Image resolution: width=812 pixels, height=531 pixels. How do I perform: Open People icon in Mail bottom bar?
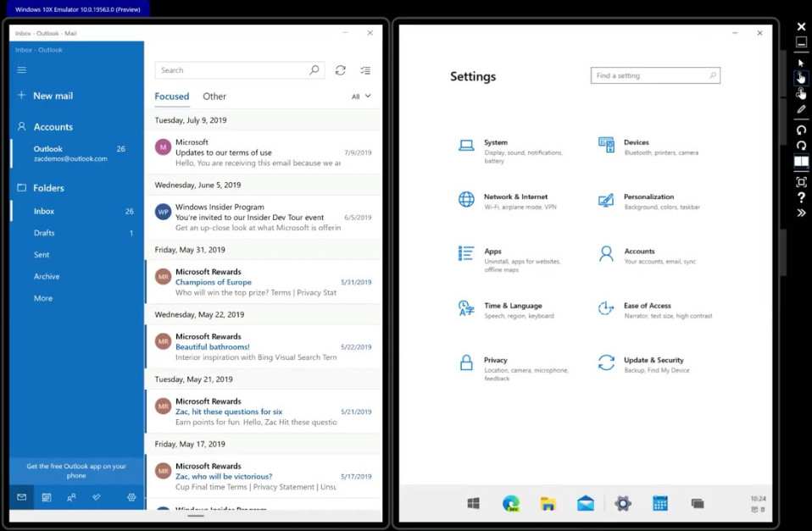click(71, 497)
